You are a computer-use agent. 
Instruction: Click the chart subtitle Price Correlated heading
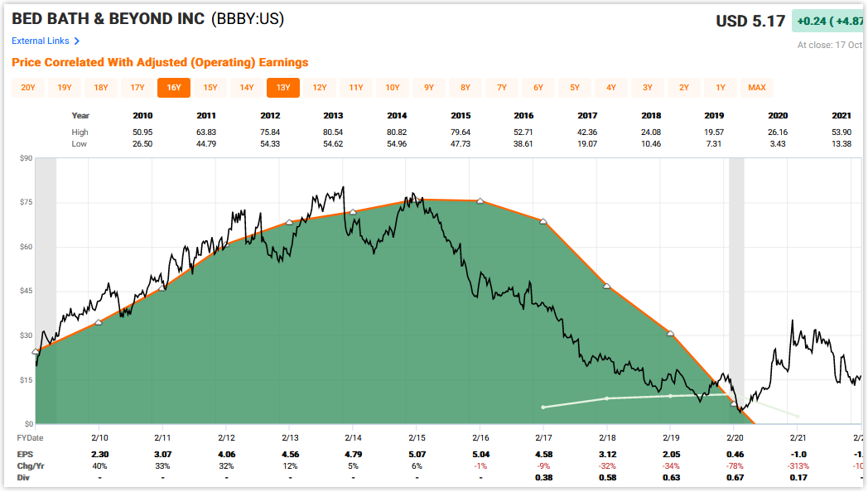pos(160,63)
